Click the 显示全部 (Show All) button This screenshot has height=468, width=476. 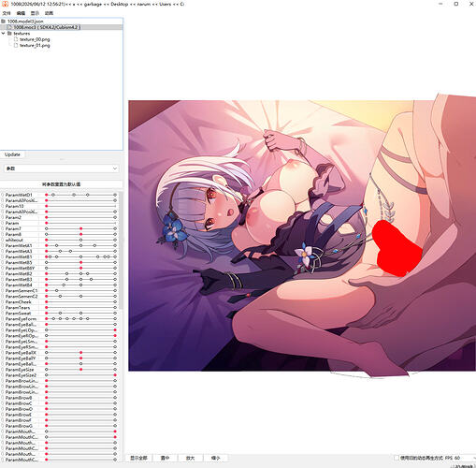click(138, 458)
